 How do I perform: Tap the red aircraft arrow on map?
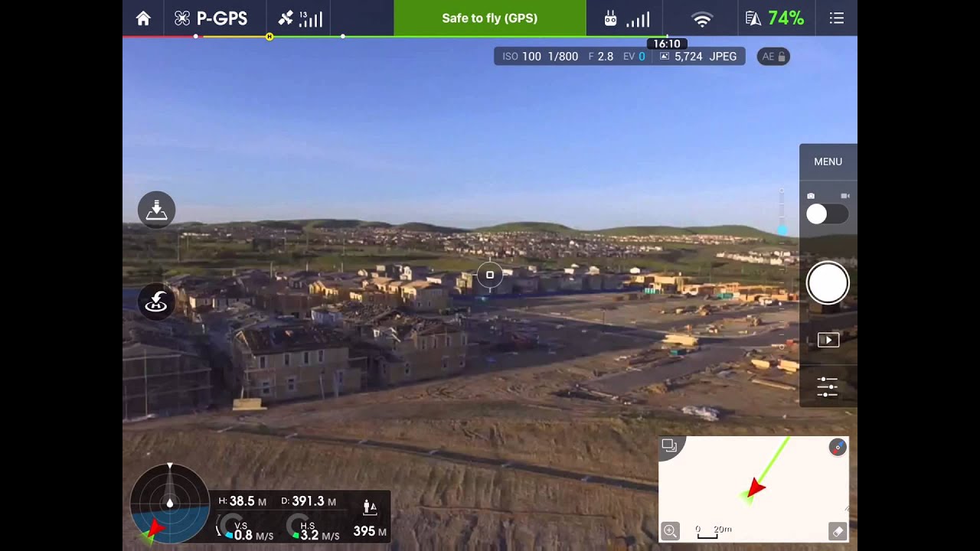click(756, 487)
